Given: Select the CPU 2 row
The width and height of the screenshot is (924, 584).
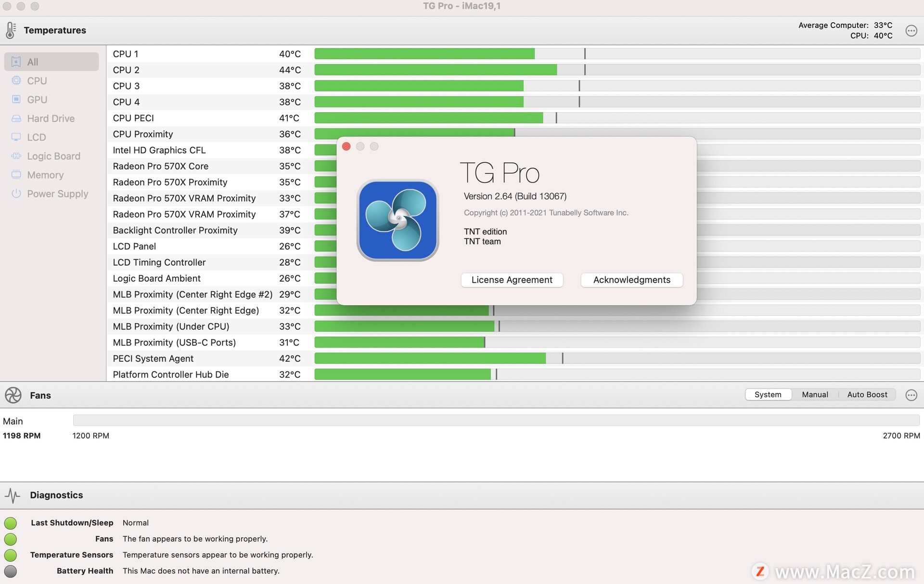Looking at the screenshot, I should [515, 70].
